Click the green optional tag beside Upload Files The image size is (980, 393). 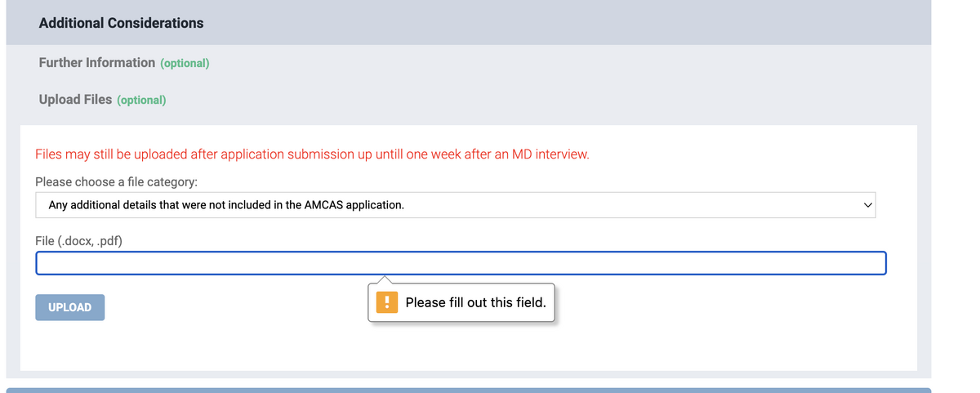[x=141, y=100]
